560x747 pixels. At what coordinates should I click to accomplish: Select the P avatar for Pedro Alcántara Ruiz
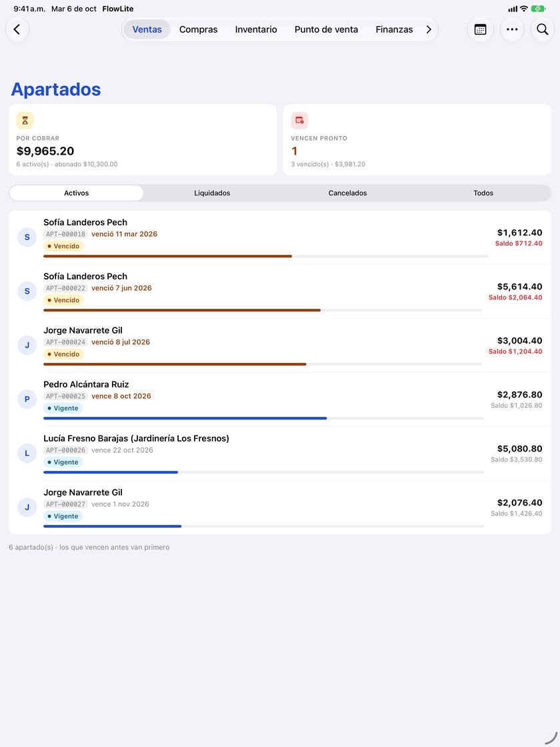tap(27, 400)
